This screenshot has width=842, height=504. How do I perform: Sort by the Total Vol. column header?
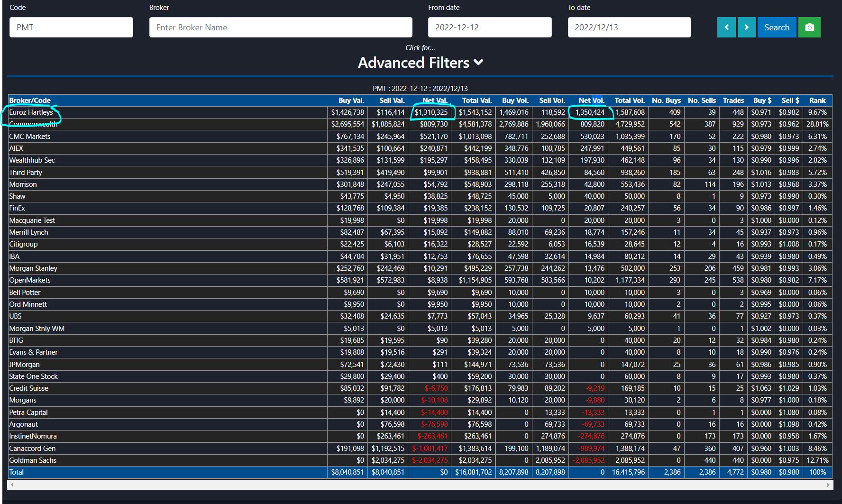[x=630, y=101]
